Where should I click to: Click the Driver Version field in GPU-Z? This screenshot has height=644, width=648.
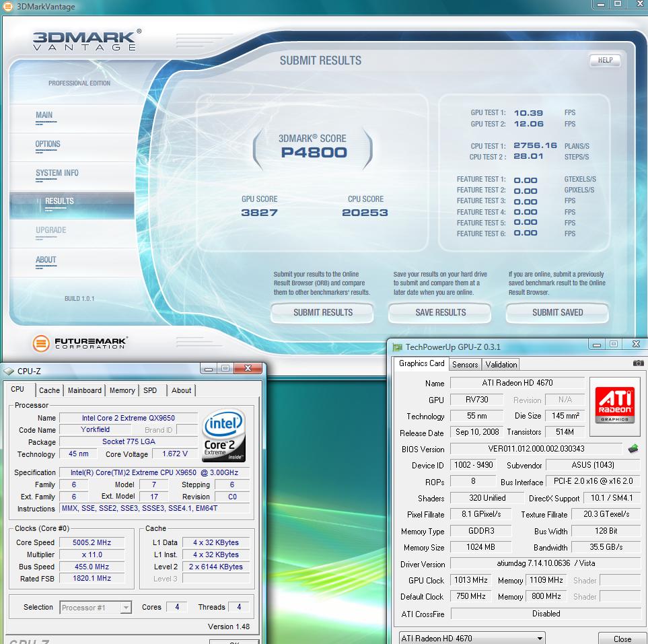(x=546, y=563)
